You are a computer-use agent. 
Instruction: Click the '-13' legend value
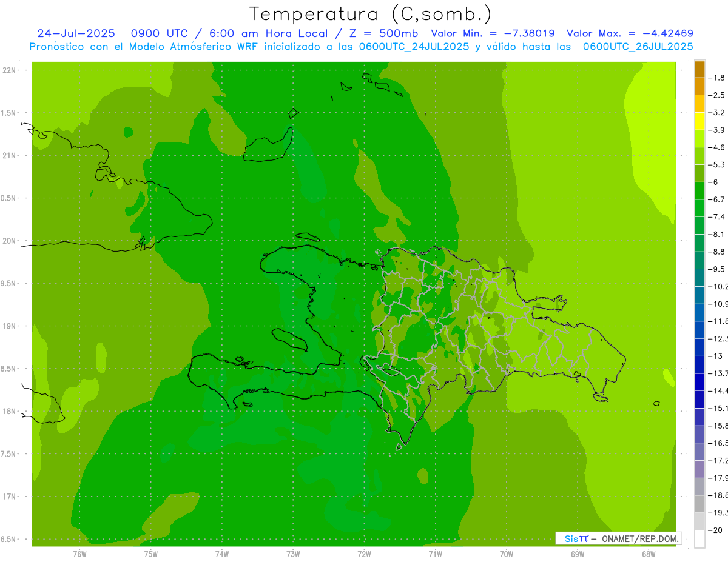tap(716, 356)
